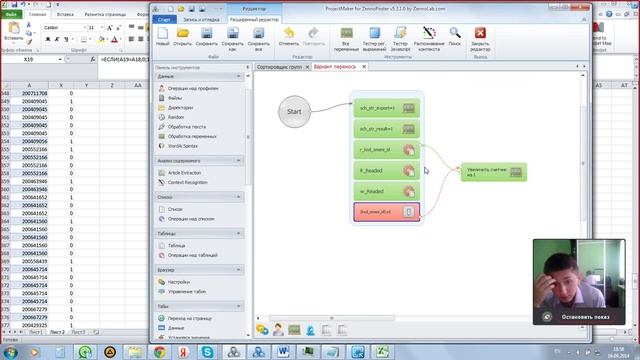Open Excel Name Box dropdown for X19
The height and width of the screenshot is (360, 640).
click(x=60, y=60)
